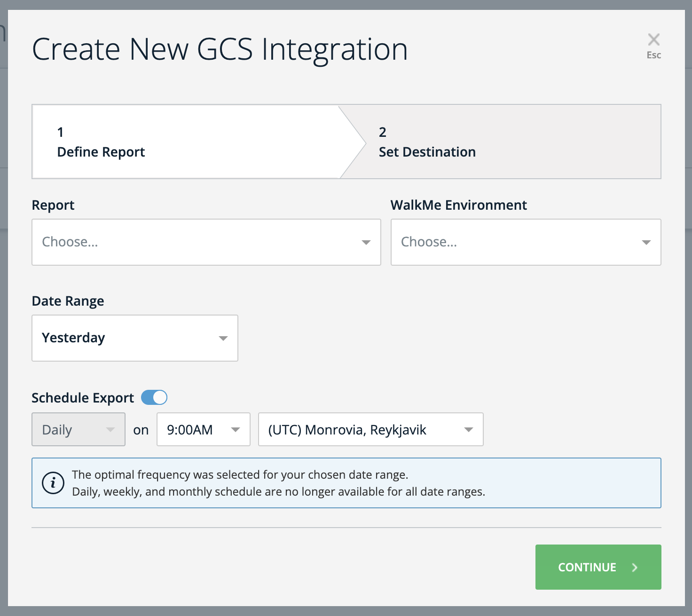Click the Report field's dropdown chevron
Screen dimensions: 692x616
coord(366,242)
